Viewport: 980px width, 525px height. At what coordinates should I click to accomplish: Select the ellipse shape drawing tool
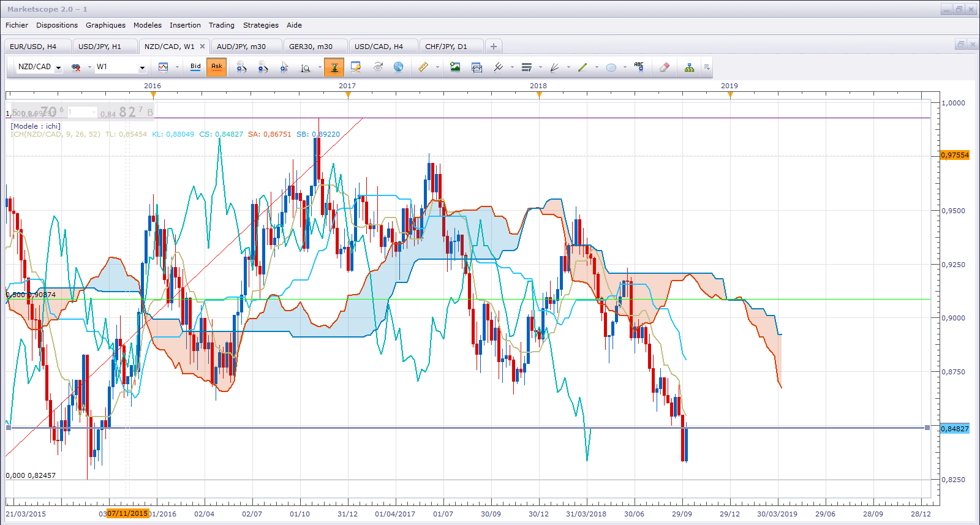(611, 67)
